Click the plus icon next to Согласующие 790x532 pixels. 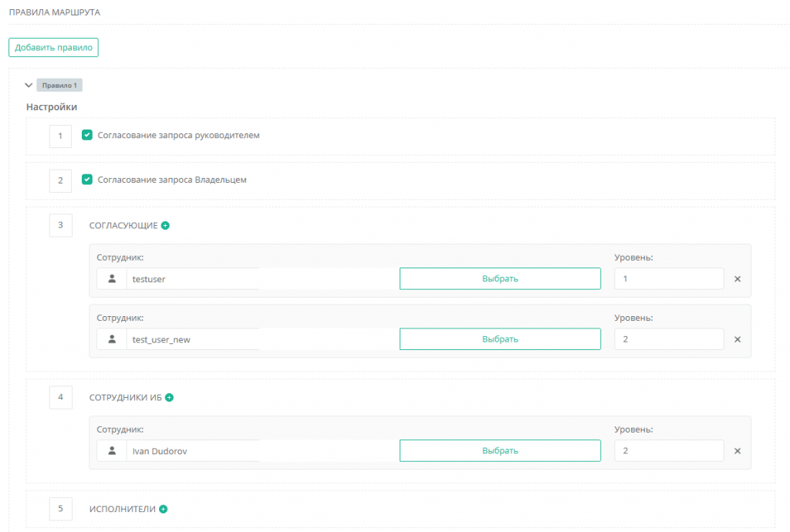point(165,226)
